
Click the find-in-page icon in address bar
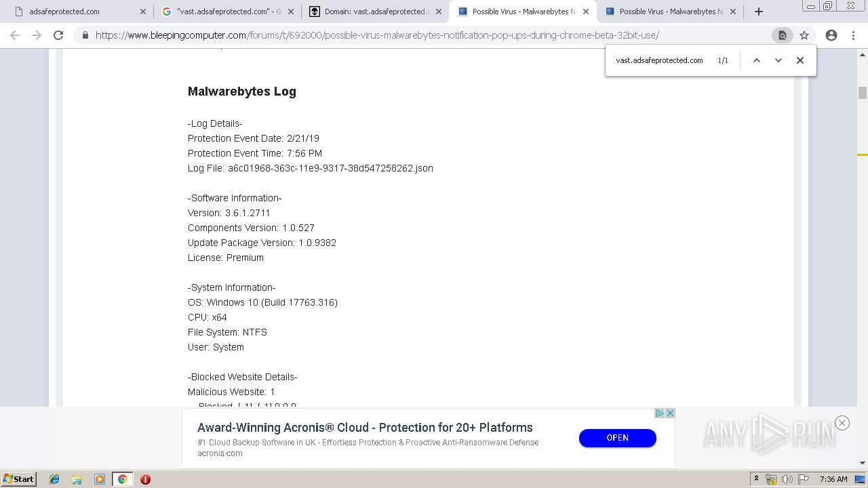pyautogui.click(x=782, y=35)
